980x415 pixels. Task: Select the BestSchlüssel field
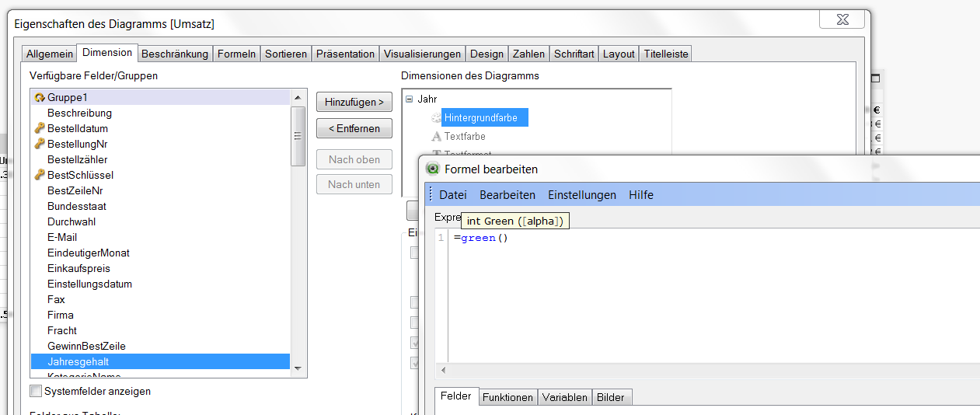(160, 175)
